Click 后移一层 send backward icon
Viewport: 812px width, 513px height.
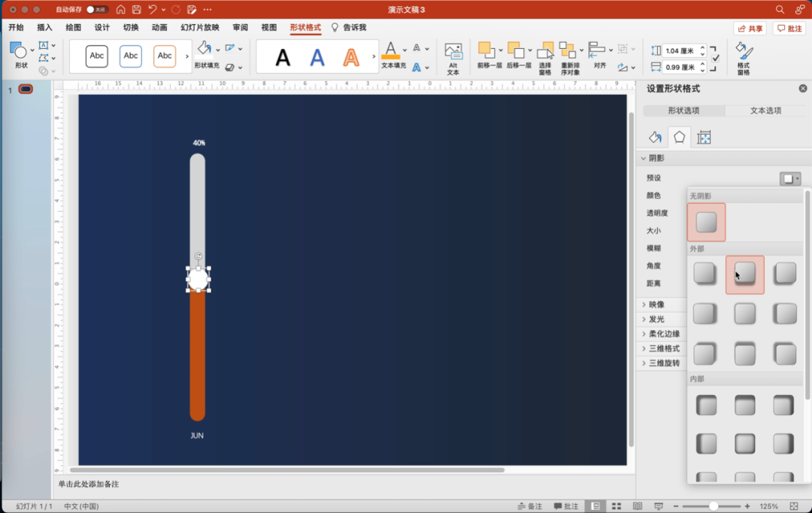tap(515, 50)
